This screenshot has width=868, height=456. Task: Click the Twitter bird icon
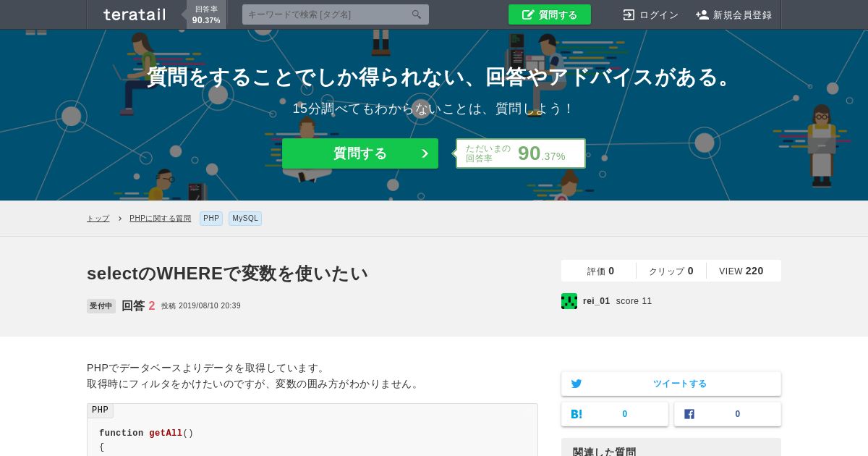pyautogui.click(x=576, y=384)
